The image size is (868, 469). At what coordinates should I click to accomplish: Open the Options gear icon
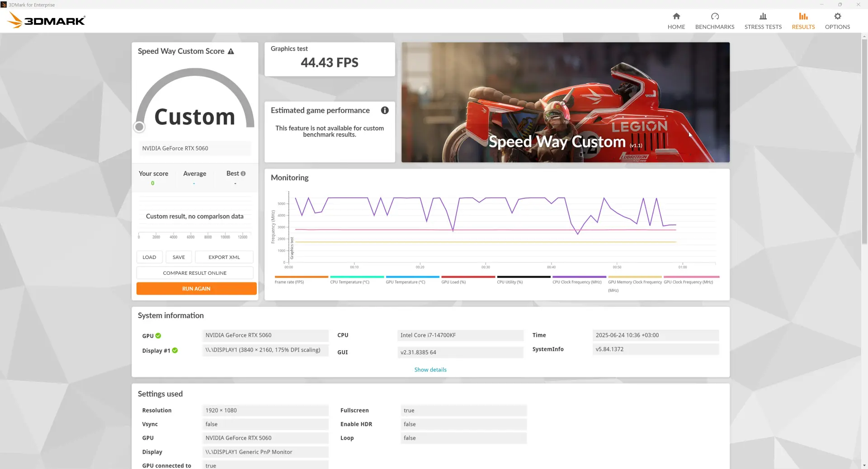click(x=837, y=16)
